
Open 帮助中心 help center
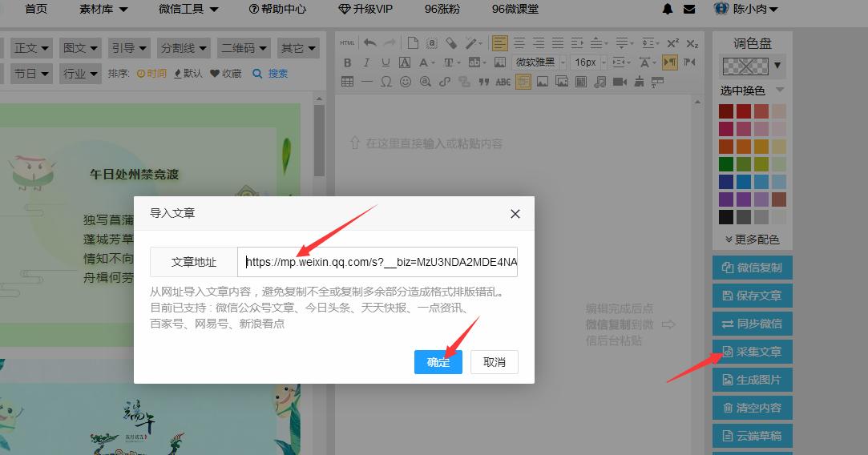coord(277,9)
